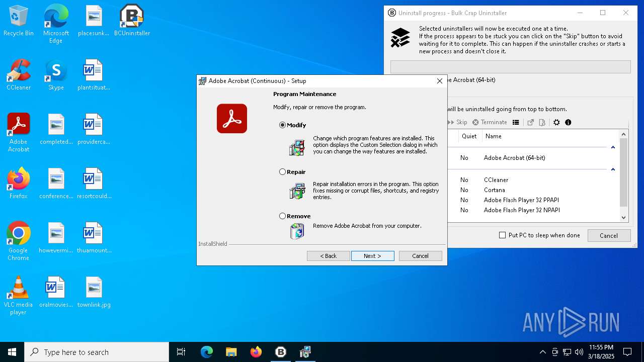The height and width of the screenshot is (362, 644).
Task: Select the Cortana list row
Action: click(x=532, y=190)
